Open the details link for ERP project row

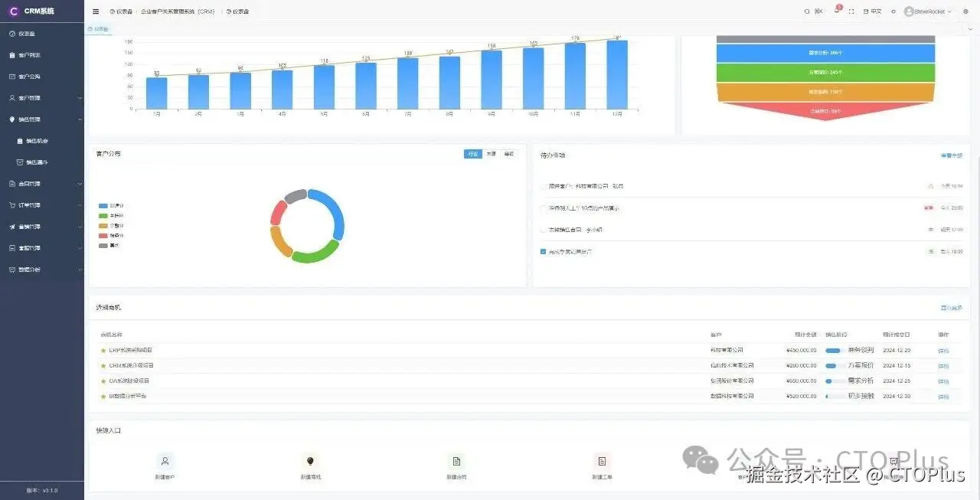click(x=943, y=351)
